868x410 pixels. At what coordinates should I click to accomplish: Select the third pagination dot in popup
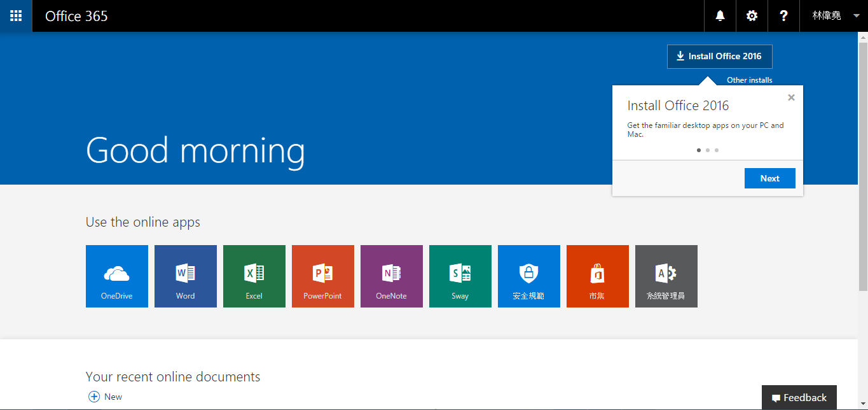pos(717,150)
